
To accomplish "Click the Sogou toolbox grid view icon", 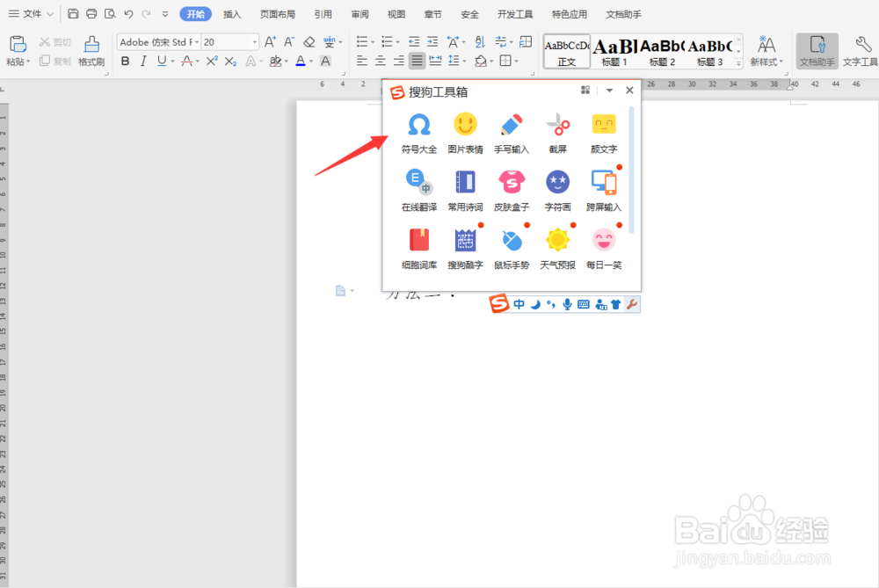I will 585,90.
